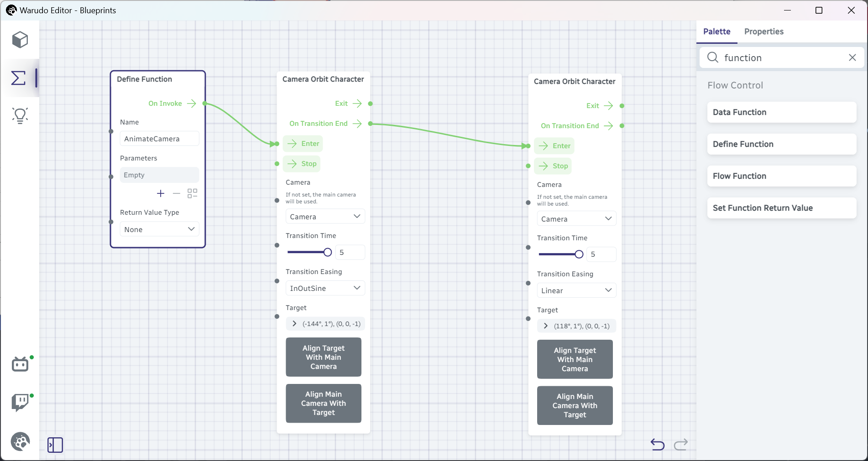Click the Empty parameters list box

click(x=160, y=175)
